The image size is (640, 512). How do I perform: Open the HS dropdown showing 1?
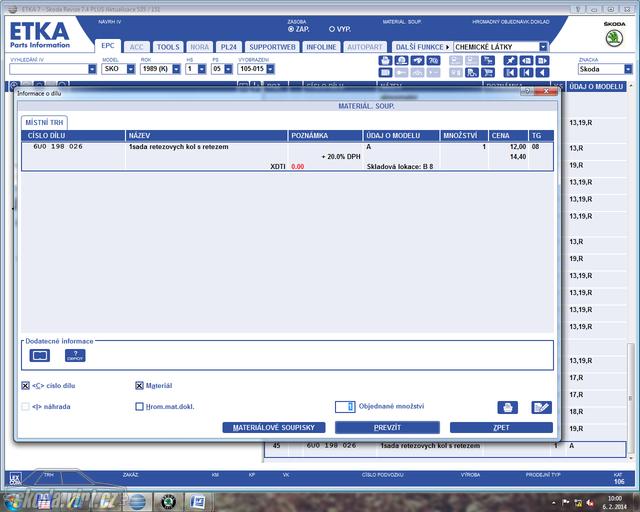point(202,69)
